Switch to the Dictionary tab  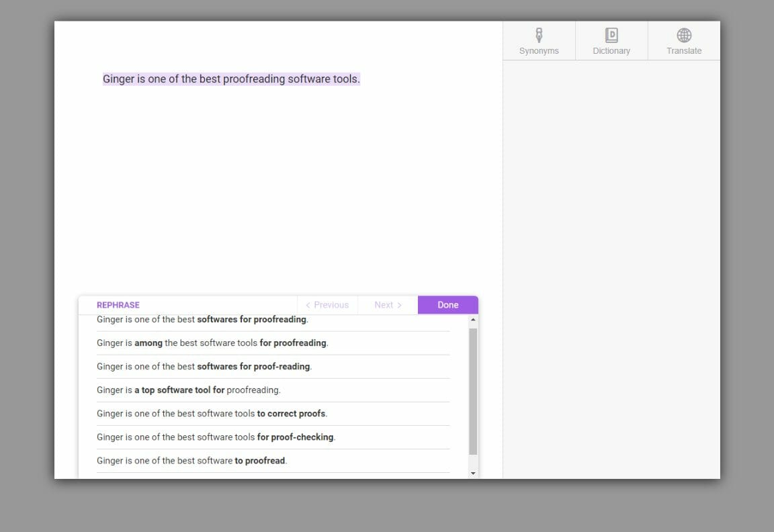611,40
